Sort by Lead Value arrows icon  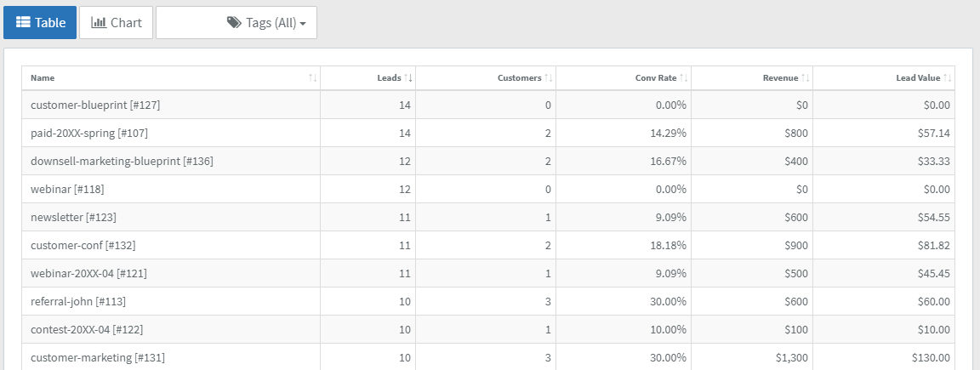coord(948,78)
